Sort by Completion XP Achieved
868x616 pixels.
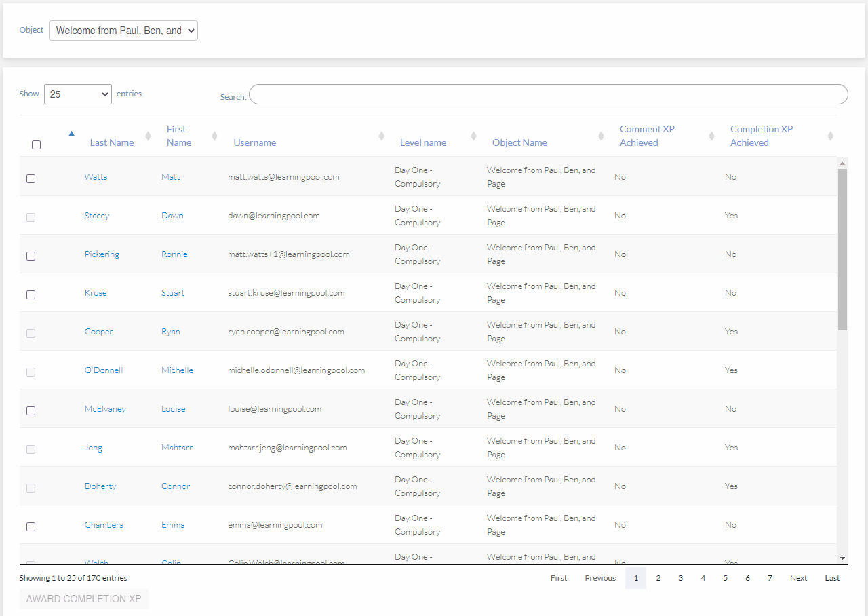tap(830, 136)
